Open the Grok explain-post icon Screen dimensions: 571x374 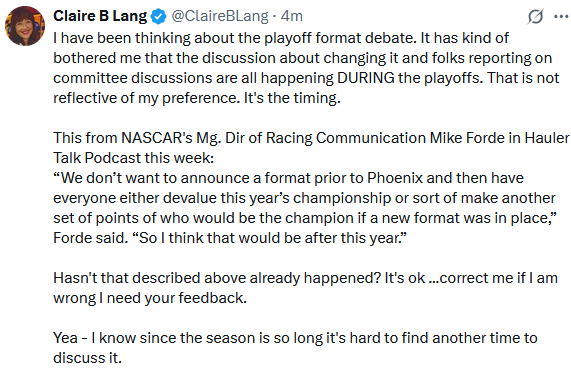(535, 16)
